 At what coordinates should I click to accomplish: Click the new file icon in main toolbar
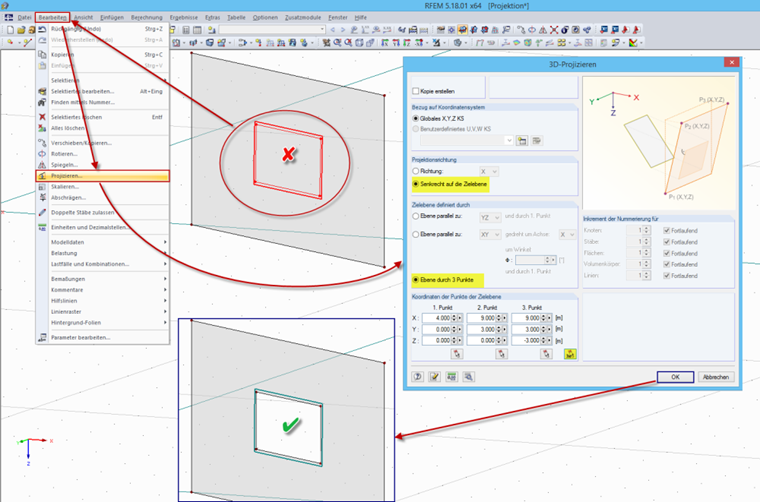[x=10, y=30]
